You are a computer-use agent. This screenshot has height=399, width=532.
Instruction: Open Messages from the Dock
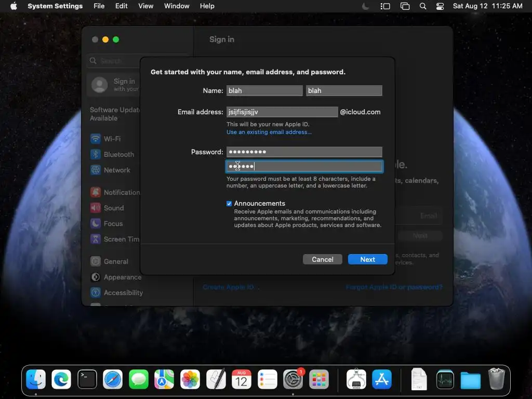click(139, 379)
